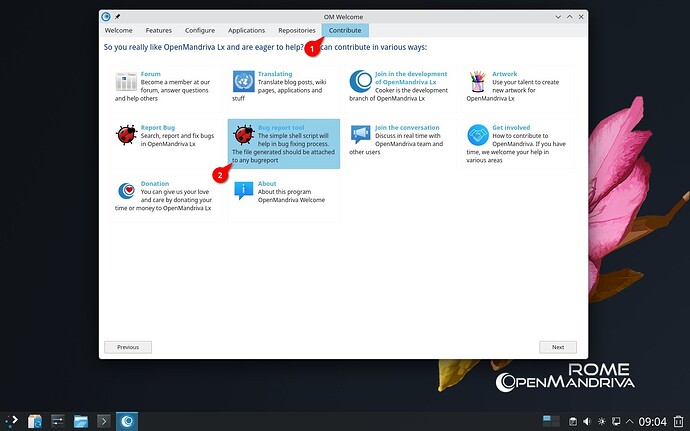
Task: Open the software center taskbar icon
Action: pyautogui.click(x=35, y=421)
